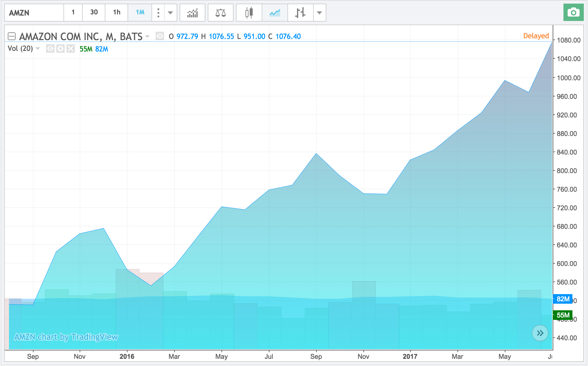Screen dimensions: 588x366
Task: Collapse the AMAZON COM INC legend
Action: (12, 36)
